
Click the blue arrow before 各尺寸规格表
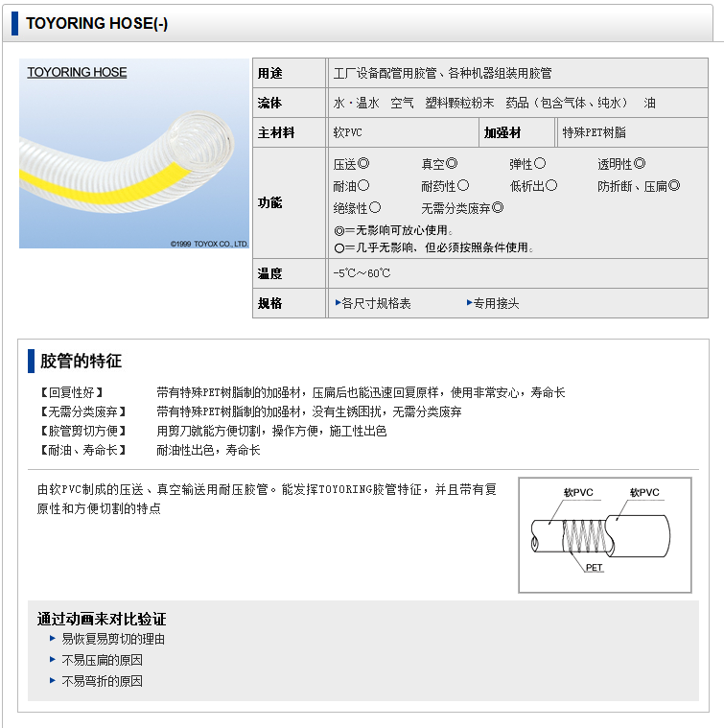pyautogui.click(x=338, y=303)
